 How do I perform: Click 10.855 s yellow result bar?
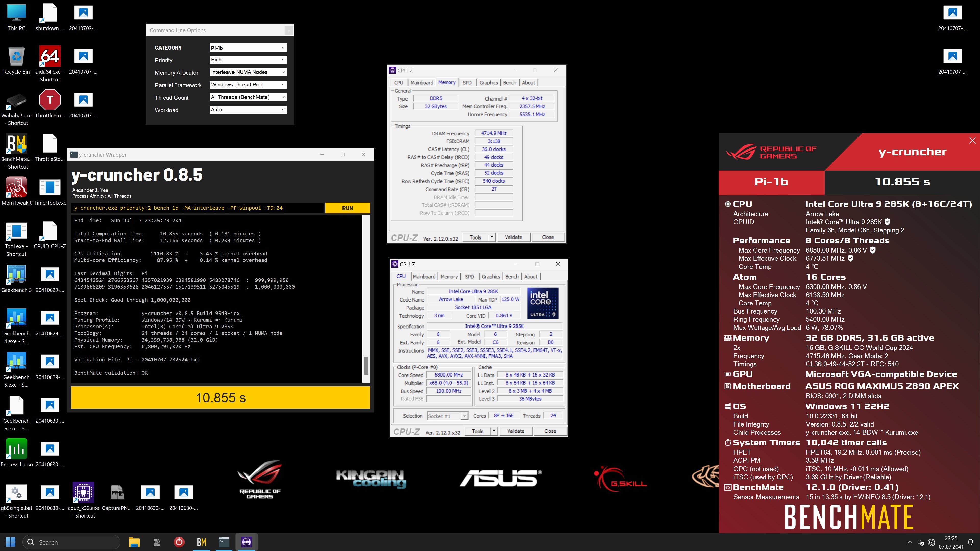pos(220,397)
